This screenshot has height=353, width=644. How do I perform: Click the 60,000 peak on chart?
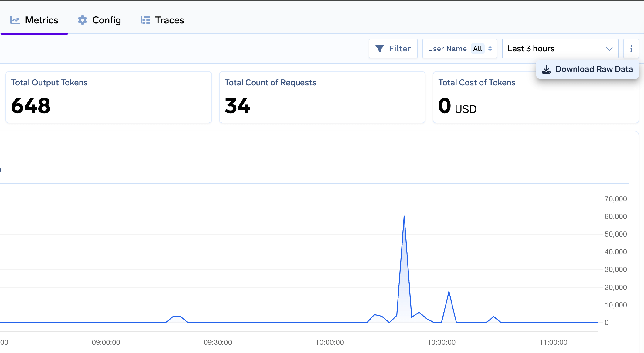(x=404, y=216)
